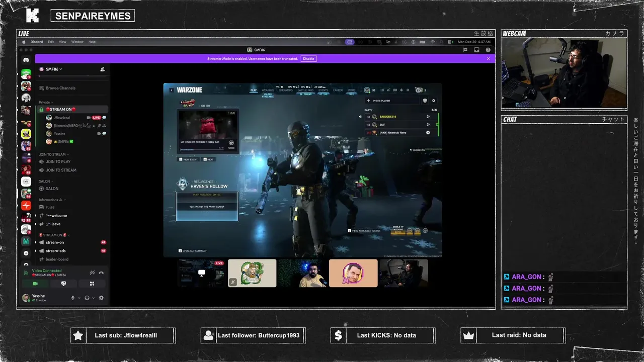Viewport: 644px width, 362px height.
Task: Open the Help menu
Action: click(92, 42)
